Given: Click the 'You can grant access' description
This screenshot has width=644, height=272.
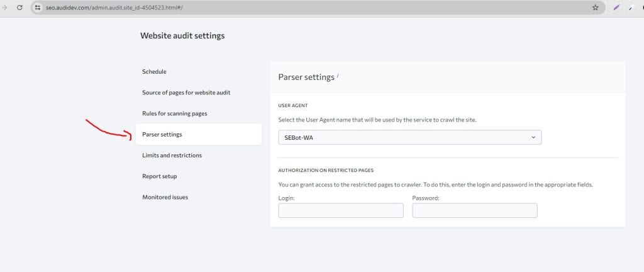Looking at the screenshot, I should click(435, 185).
